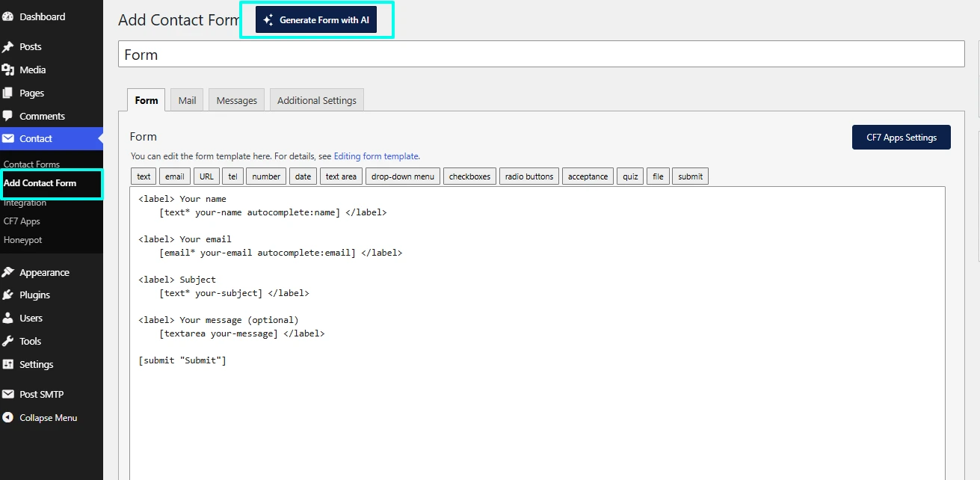Switch to Additional Settings tab
The image size is (980, 480).
317,100
